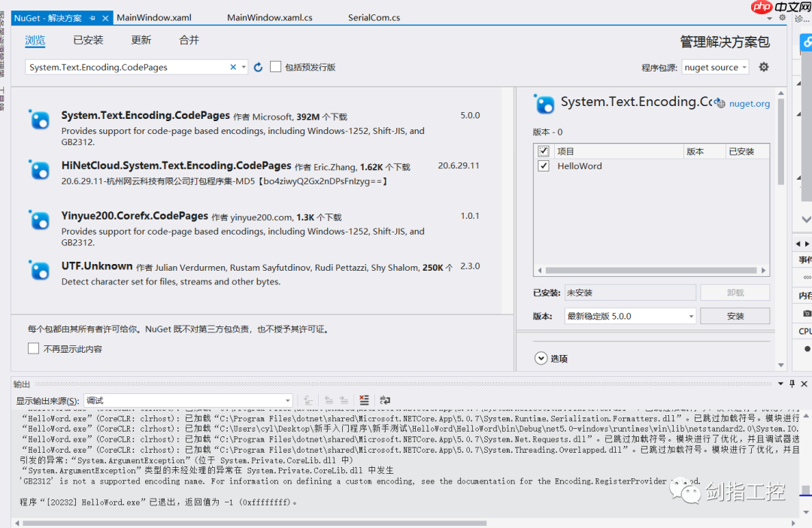Click the find message in code output icon
Screen dimensions: 812x528
pyautogui.click(x=308, y=400)
